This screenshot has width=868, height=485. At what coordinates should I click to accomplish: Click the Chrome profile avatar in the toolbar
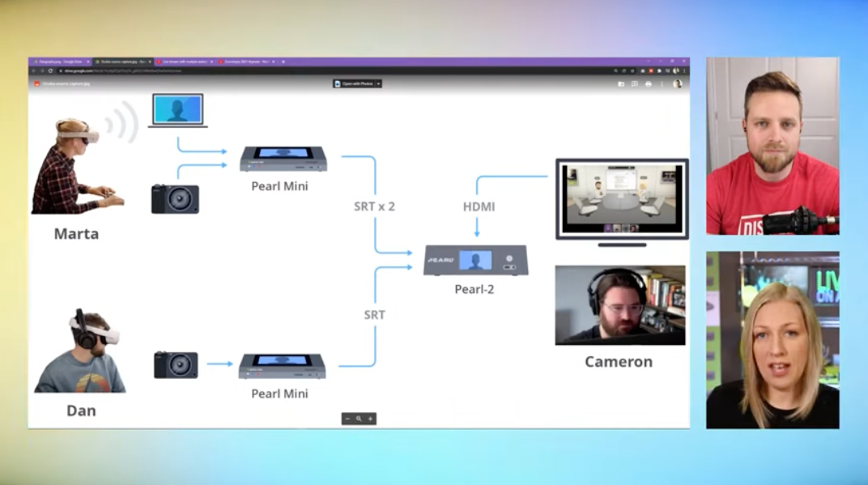676,71
